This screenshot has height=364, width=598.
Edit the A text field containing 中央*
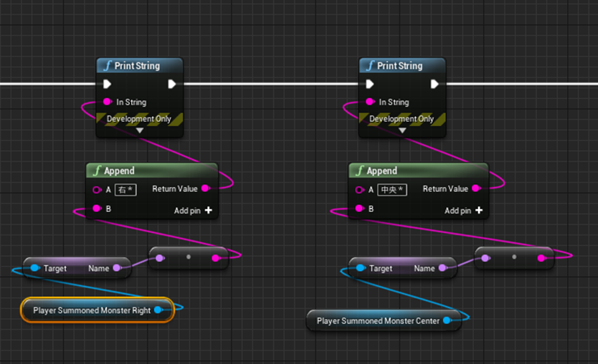click(392, 190)
